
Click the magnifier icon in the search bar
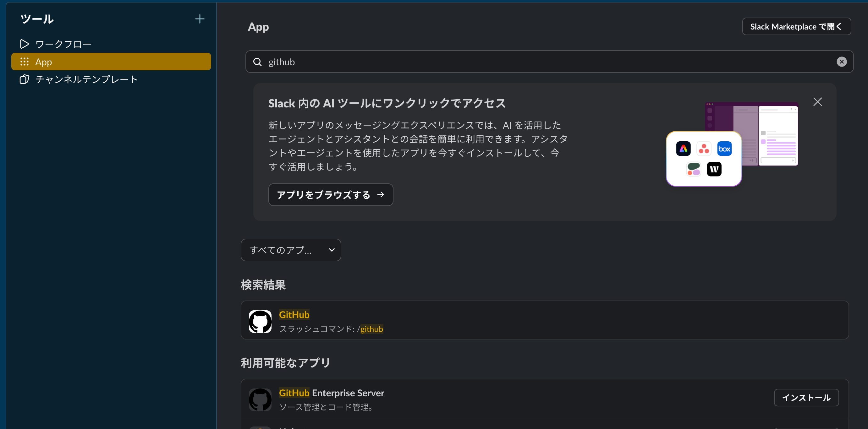pos(257,62)
